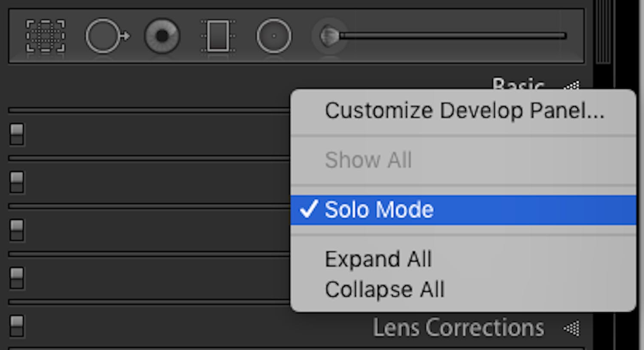Screen dimensions: 644x350
Task: Pick the Radial Filter tool
Action: pos(273,36)
